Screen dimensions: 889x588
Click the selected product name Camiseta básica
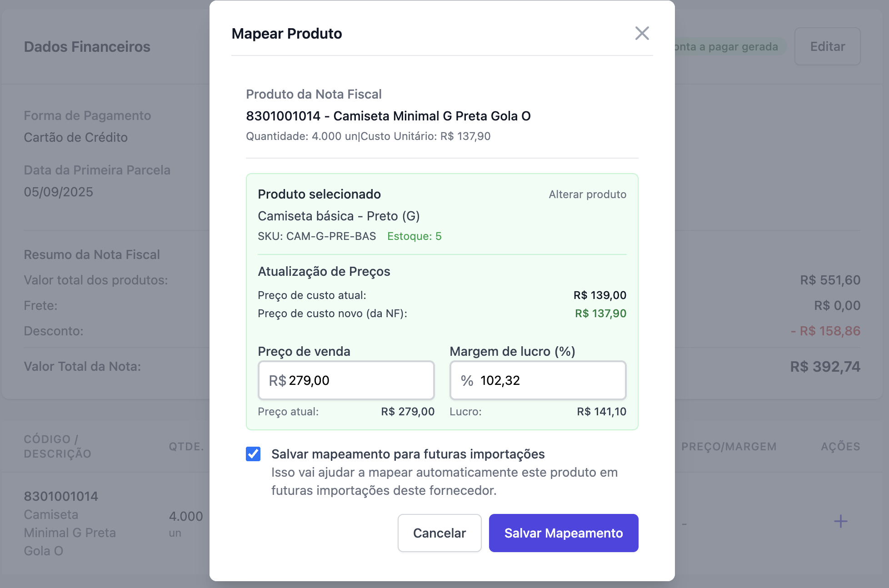click(339, 216)
